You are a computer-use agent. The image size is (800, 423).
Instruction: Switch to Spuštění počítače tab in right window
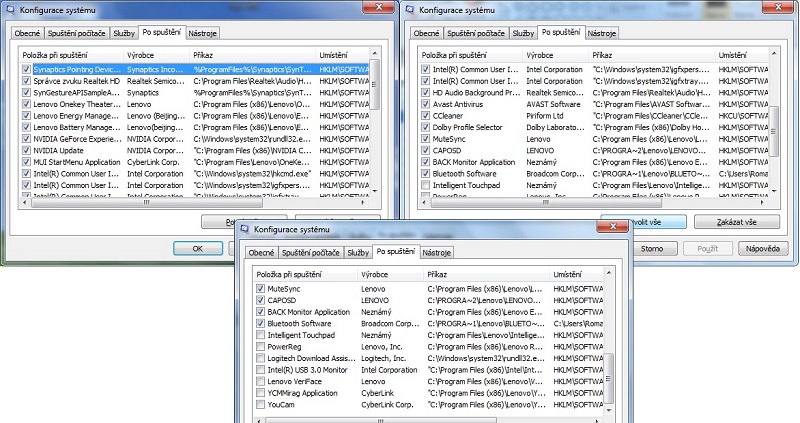(x=476, y=33)
